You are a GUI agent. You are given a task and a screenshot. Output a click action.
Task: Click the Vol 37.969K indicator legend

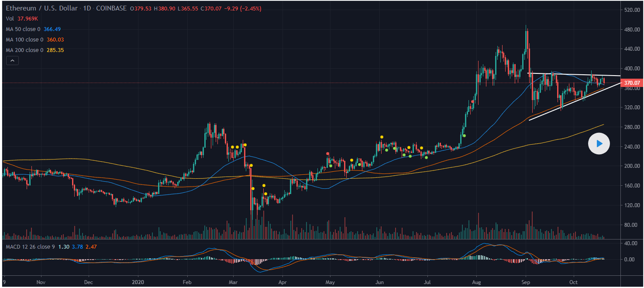[22, 19]
